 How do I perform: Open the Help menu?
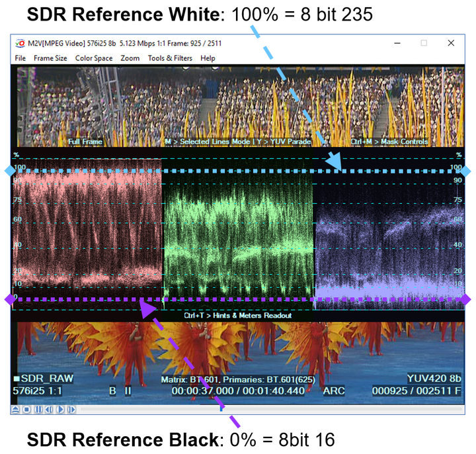pos(208,58)
